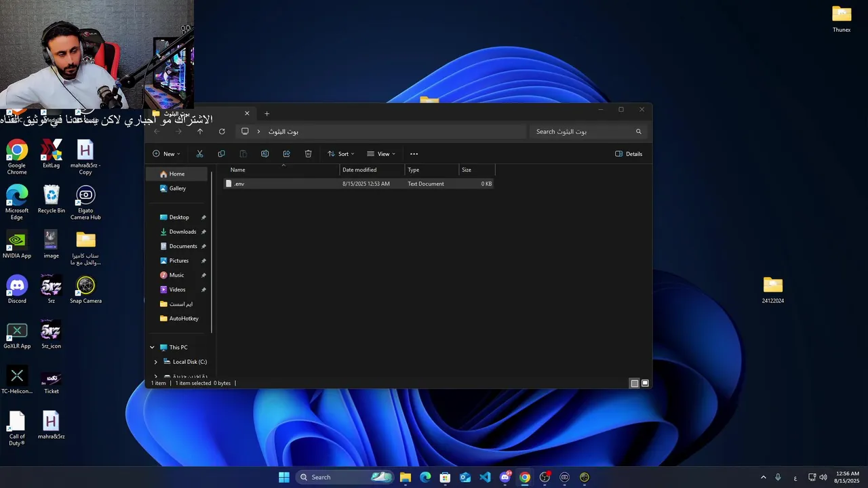The image size is (868, 488).
Task: Click the Share icon in Explorer toolbar
Action: (286, 154)
